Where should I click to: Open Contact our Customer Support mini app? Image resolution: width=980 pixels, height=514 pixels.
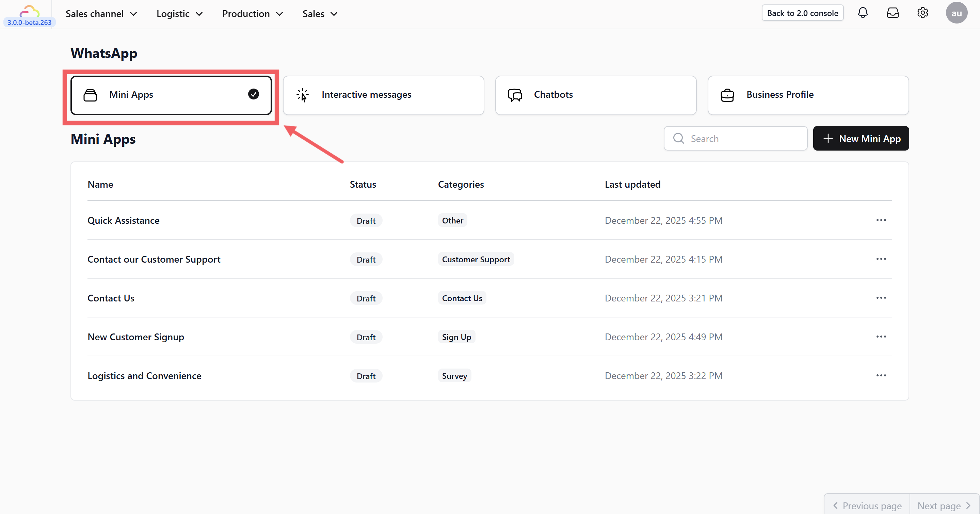[x=154, y=259]
